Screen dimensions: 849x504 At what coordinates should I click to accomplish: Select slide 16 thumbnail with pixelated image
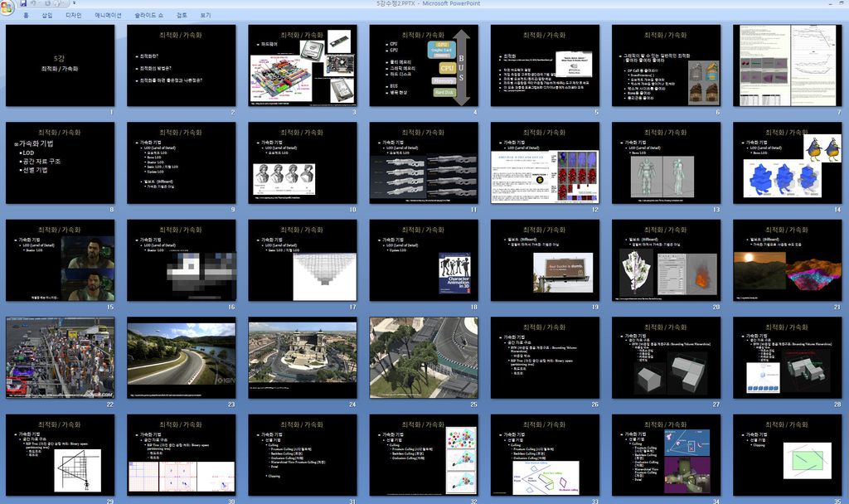click(x=182, y=260)
